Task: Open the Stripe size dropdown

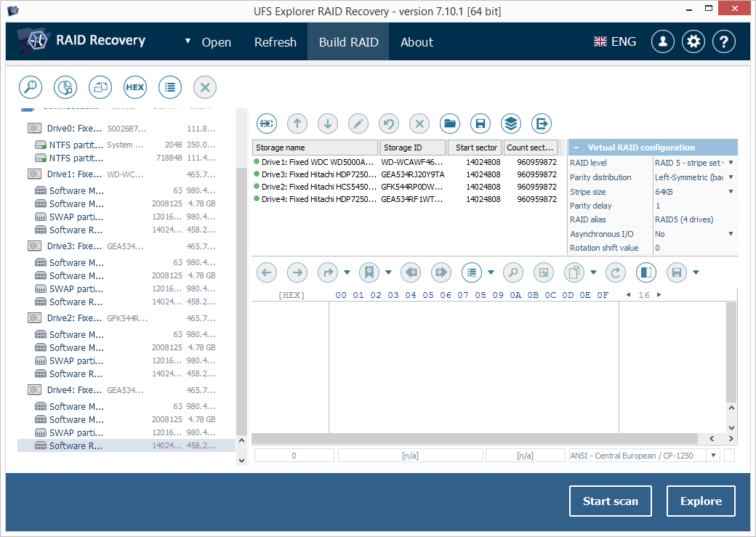Action: tap(731, 191)
